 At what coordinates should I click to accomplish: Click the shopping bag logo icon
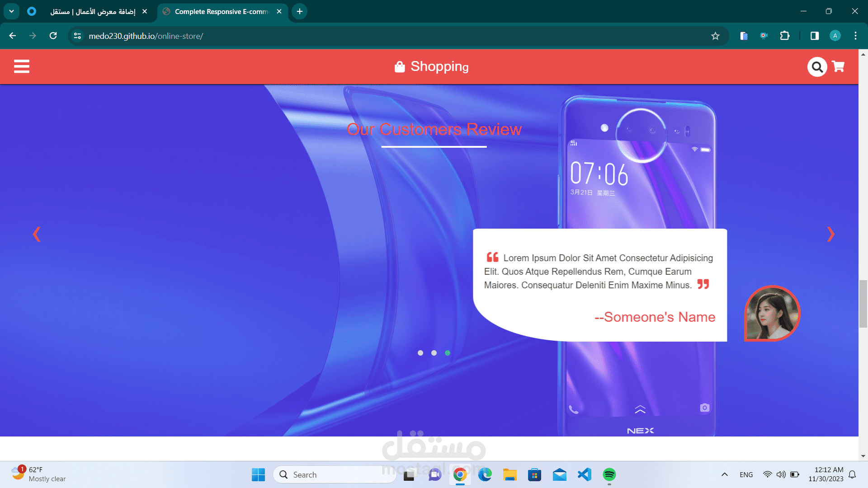click(x=400, y=67)
